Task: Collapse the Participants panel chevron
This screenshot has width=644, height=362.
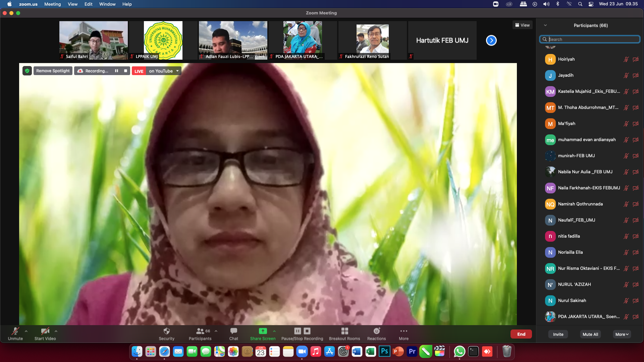Action: (545, 25)
